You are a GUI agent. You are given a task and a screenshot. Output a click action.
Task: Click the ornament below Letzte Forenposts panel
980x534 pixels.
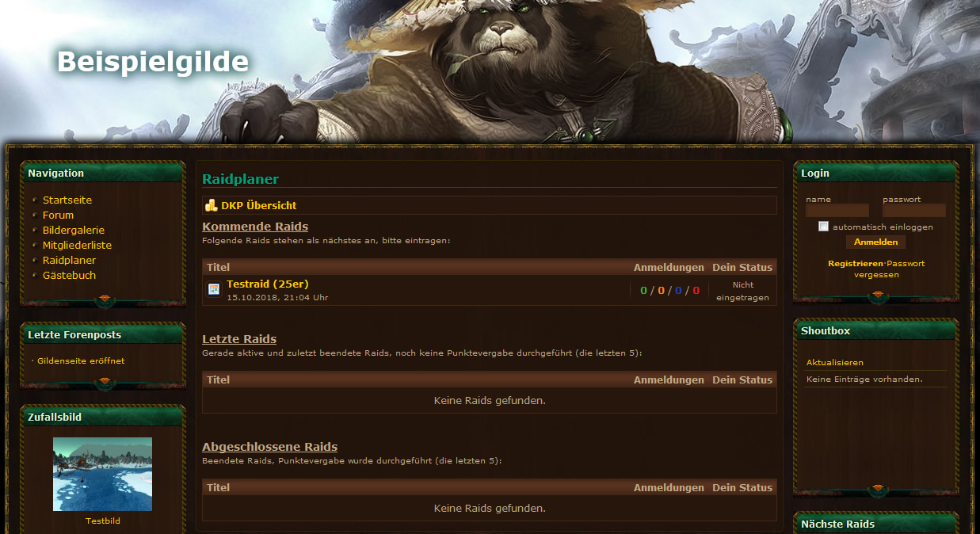[105, 383]
